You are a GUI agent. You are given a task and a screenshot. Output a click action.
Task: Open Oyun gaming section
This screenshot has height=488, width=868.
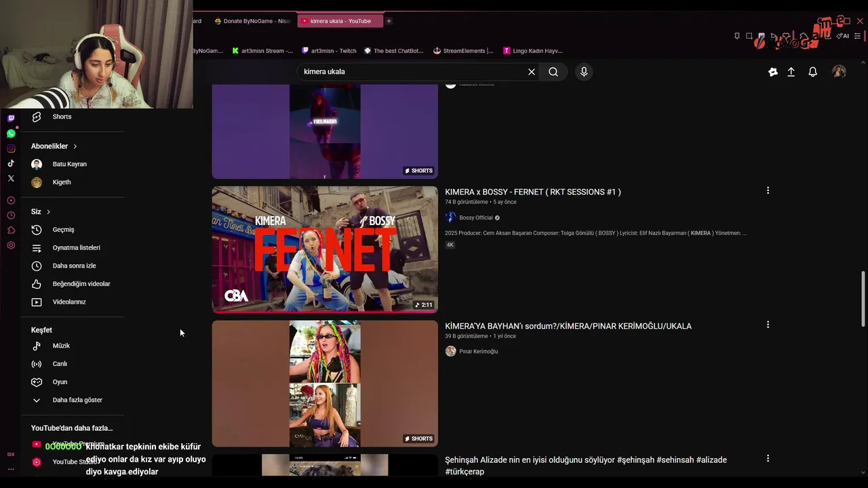pos(73,382)
